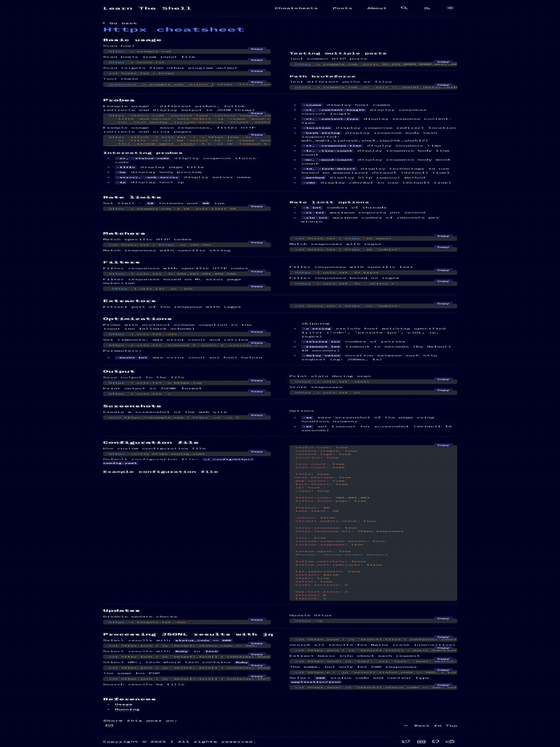Open the Usage reference link

tap(123, 704)
